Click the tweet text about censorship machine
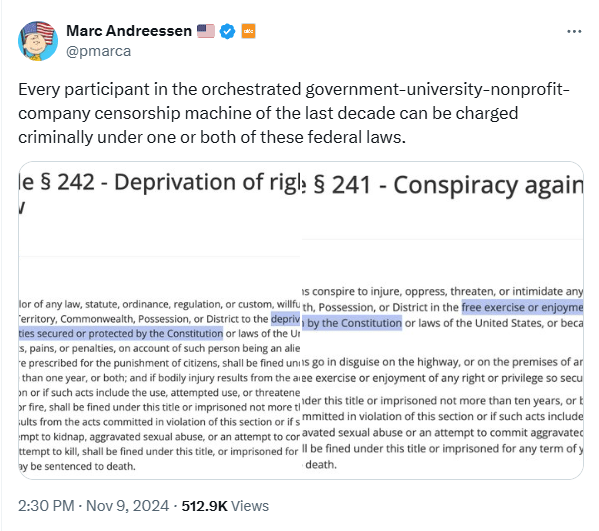Viewport: 599px width, 531px height. (x=293, y=113)
